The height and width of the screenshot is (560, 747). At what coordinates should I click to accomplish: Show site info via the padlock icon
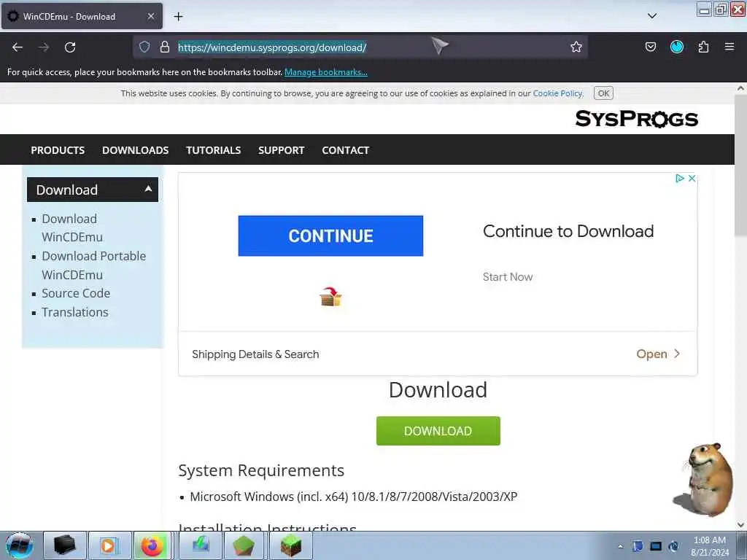click(165, 47)
